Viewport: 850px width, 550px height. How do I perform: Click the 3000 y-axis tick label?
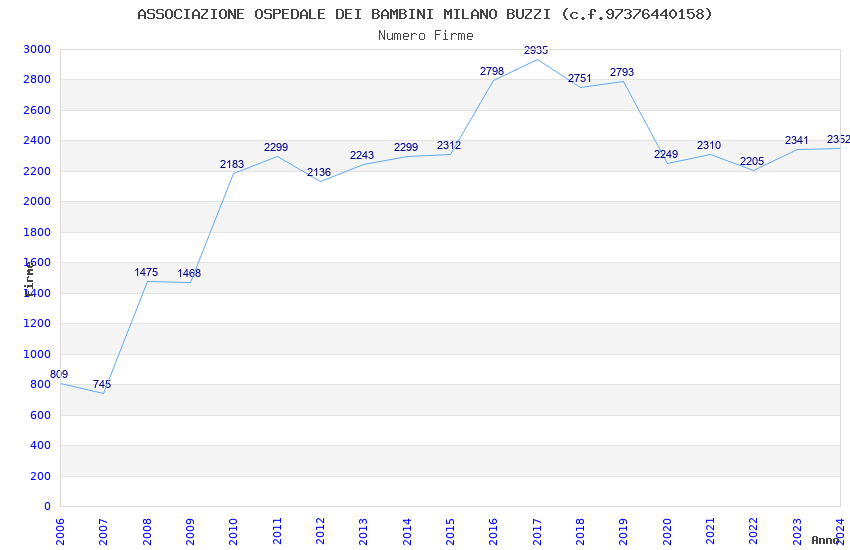click(37, 49)
